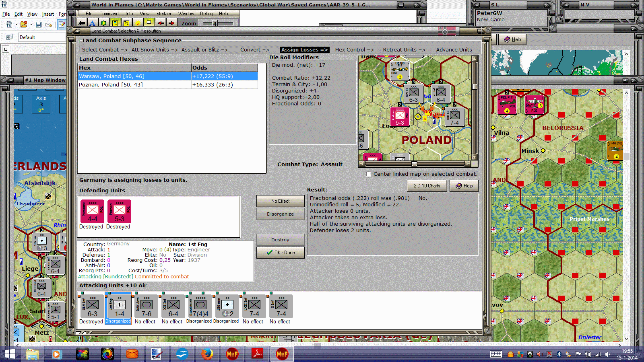Screen dimensions: 644x362
Task: Click the save icon in background editor
Action: 39,25
